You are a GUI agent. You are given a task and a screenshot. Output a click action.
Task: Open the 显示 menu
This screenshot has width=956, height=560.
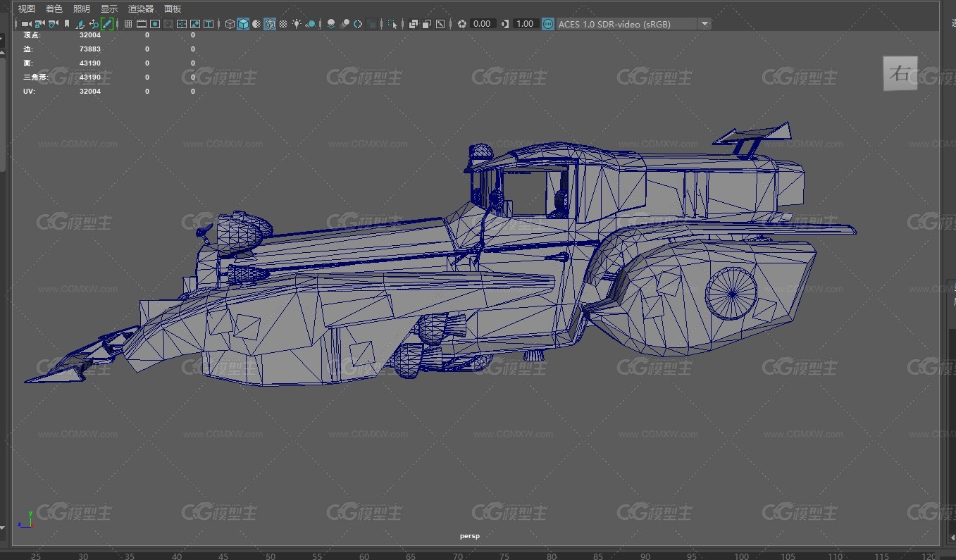coord(108,8)
